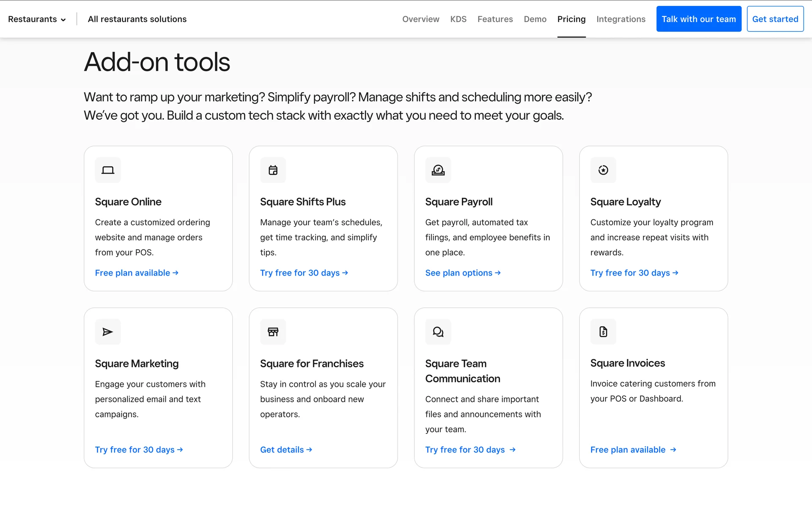Click the Square Payroll icon
Screen dimensions: 812x508
click(x=438, y=170)
